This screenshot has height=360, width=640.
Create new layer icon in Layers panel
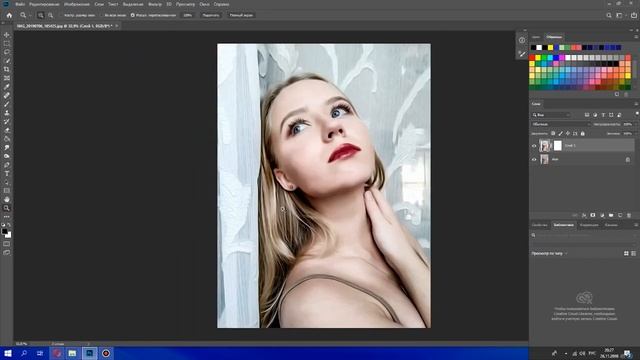click(620, 215)
